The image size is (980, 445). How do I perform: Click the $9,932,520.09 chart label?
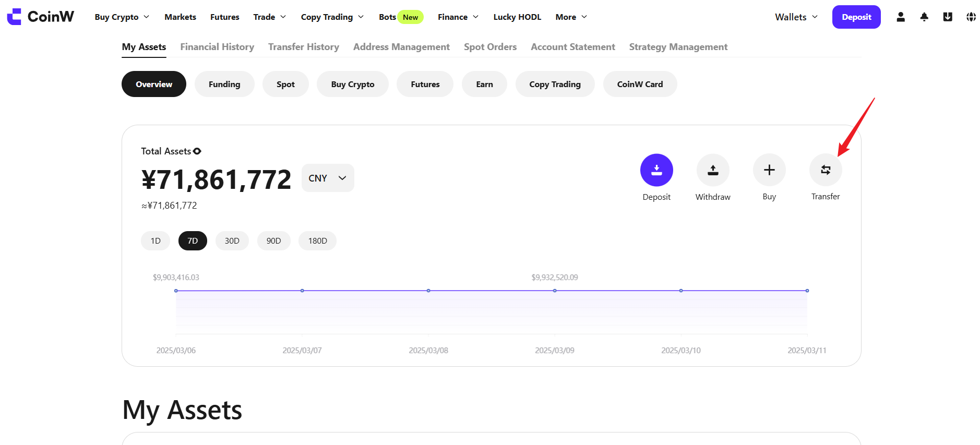(x=555, y=278)
